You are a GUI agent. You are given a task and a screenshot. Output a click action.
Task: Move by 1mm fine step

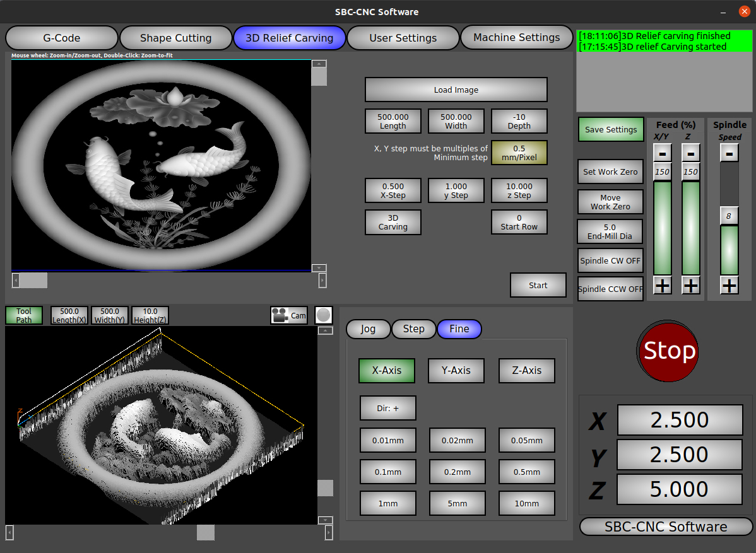coord(388,503)
